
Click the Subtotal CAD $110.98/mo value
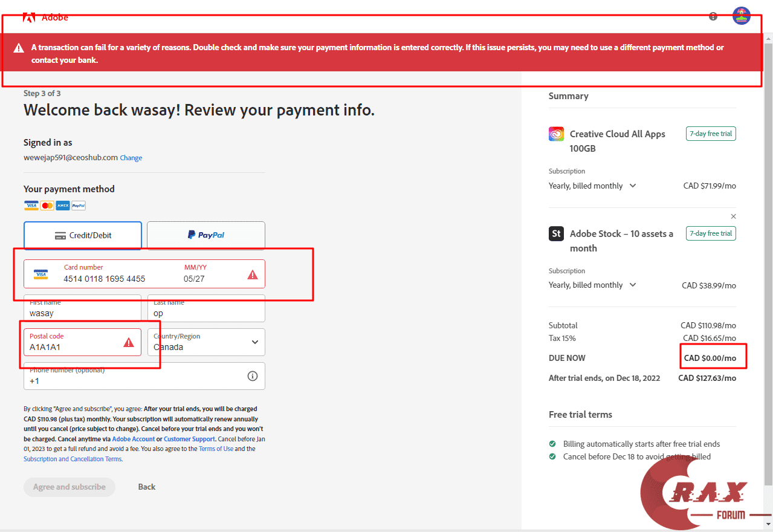pyautogui.click(x=708, y=325)
